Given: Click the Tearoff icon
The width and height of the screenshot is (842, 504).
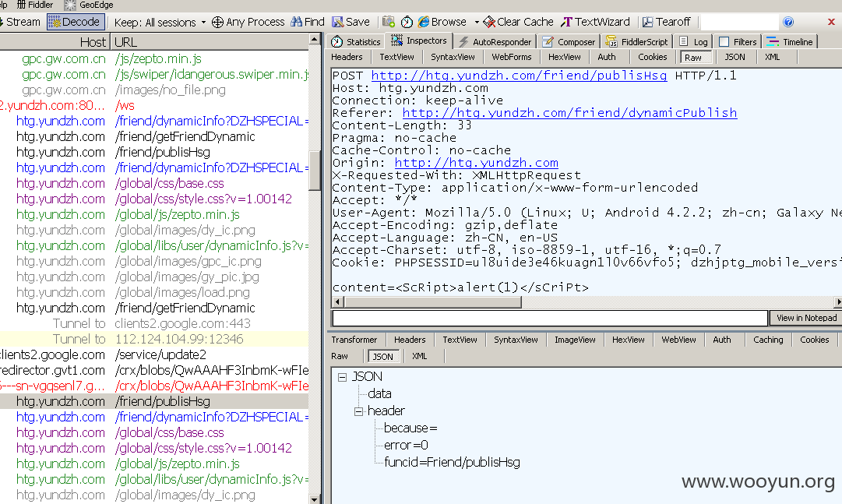Looking at the screenshot, I should coord(647,22).
